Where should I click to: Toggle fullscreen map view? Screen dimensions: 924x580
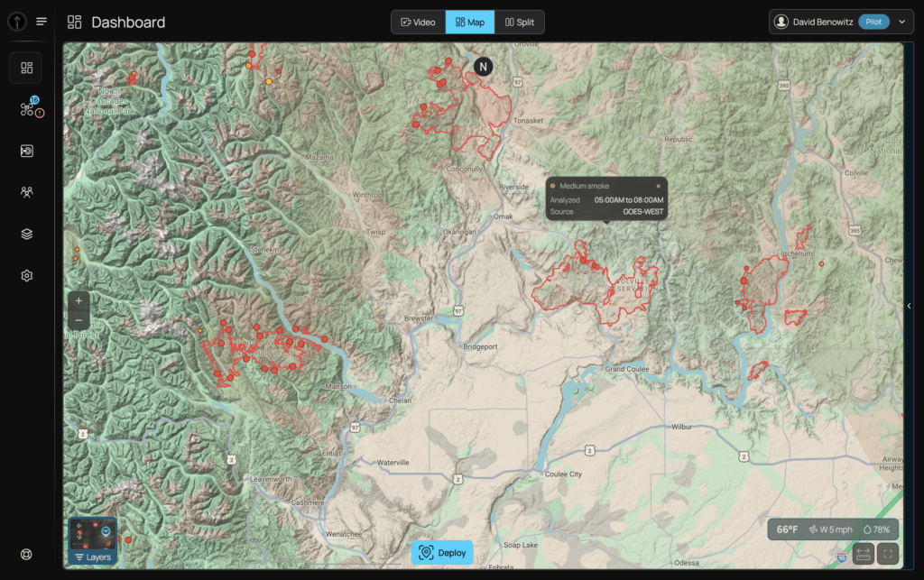pos(888,554)
